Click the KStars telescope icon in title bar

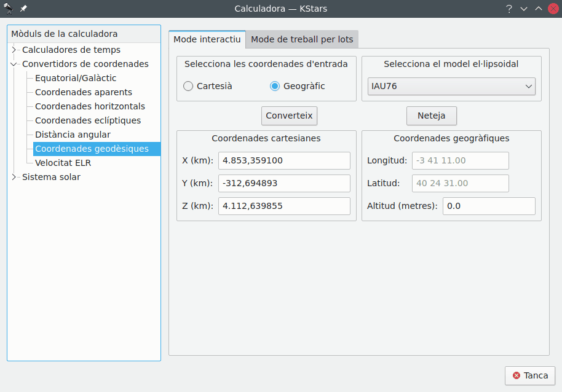(9, 9)
